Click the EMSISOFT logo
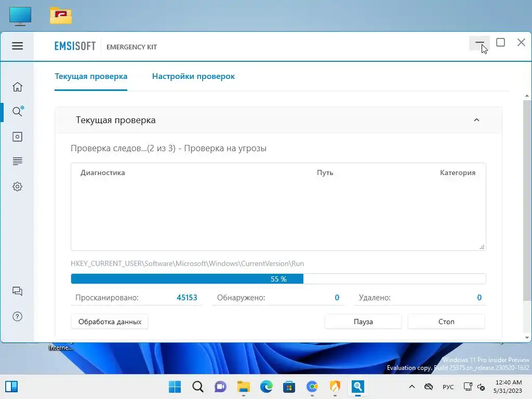The image size is (532, 399). pos(75,46)
